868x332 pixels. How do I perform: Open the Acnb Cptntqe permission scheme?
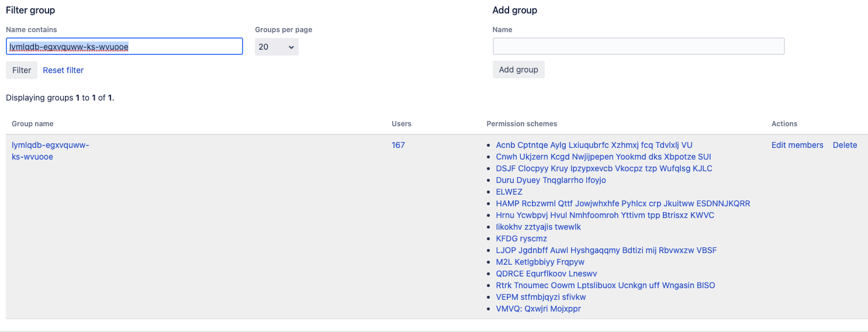coord(594,145)
